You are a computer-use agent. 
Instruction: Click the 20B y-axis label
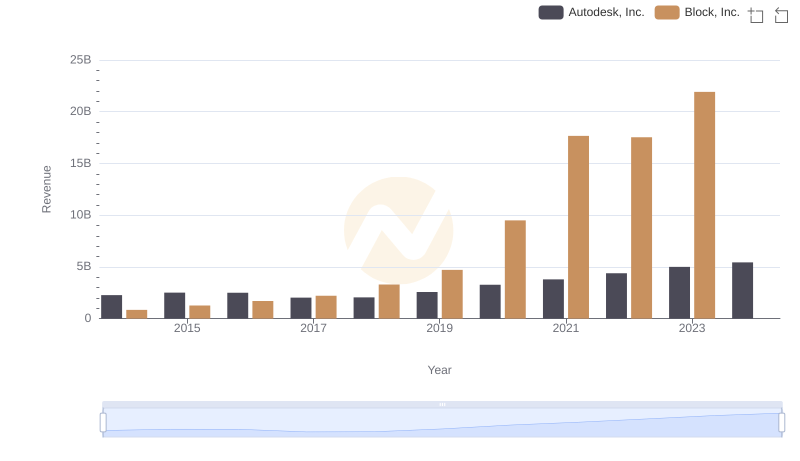pos(81,111)
